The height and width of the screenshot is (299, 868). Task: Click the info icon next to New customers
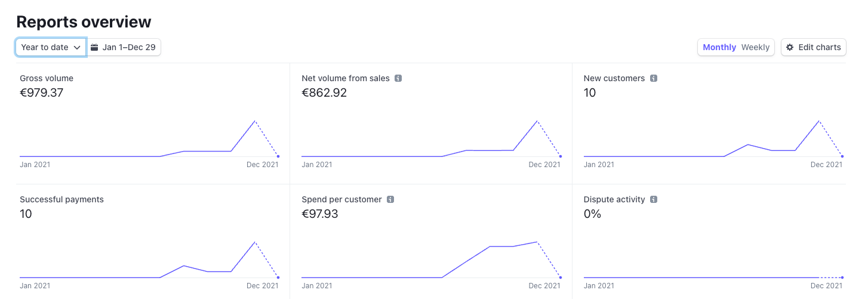coord(653,78)
